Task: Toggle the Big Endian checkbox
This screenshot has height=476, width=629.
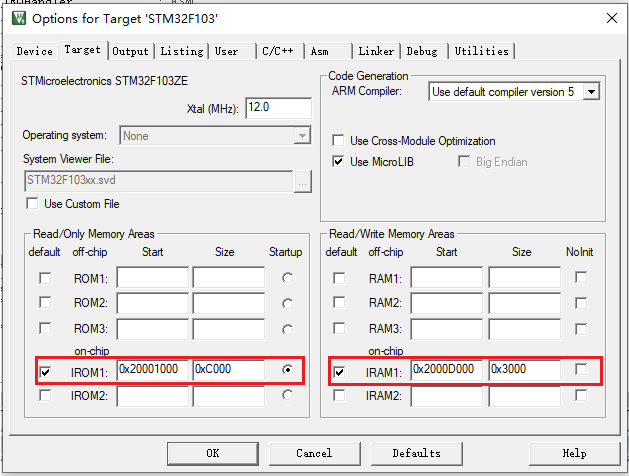Action: coord(464,162)
